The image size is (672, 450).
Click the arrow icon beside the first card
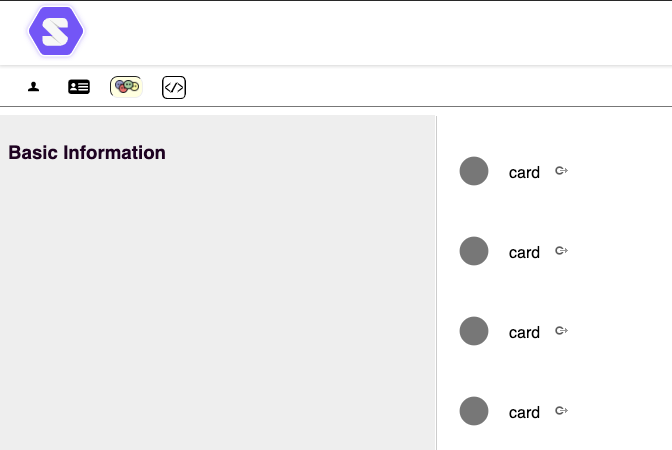[561, 171]
